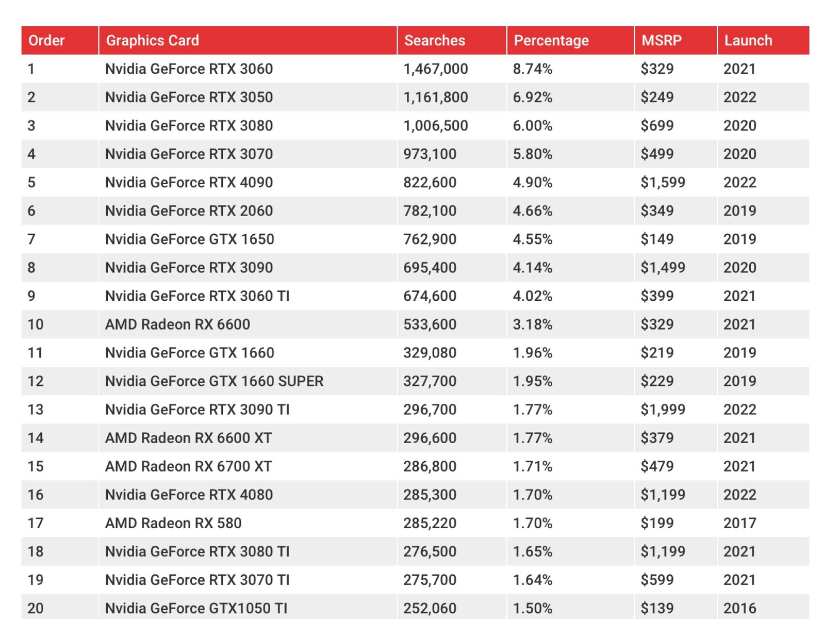
Task: Click the MSRP column header
Action: [661, 40]
